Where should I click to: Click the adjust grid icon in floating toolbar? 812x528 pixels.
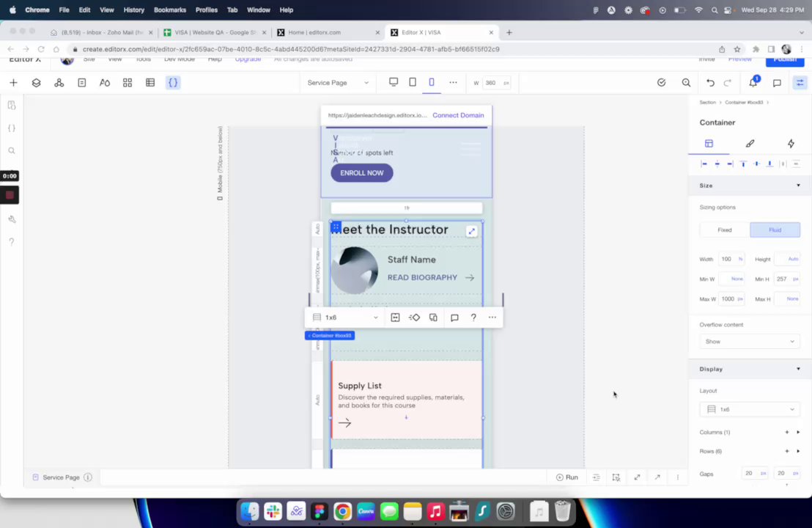click(x=395, y=318)
